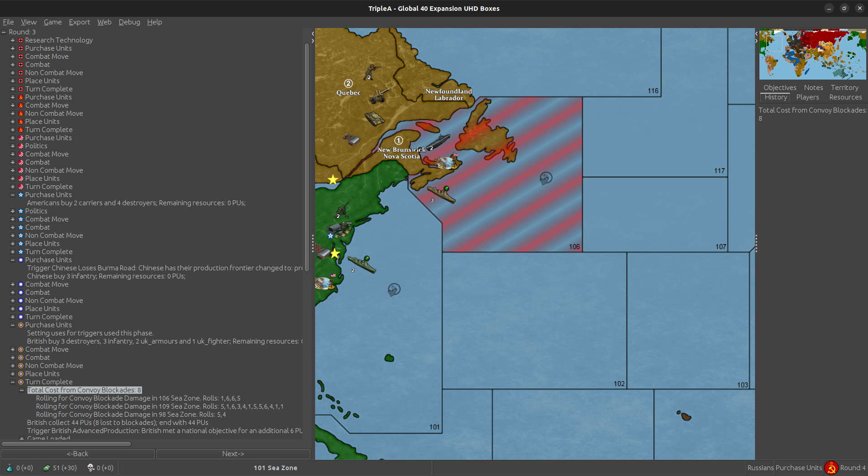Click sea zone 102 label
868x476 pixels.
(x=619, y=384)
